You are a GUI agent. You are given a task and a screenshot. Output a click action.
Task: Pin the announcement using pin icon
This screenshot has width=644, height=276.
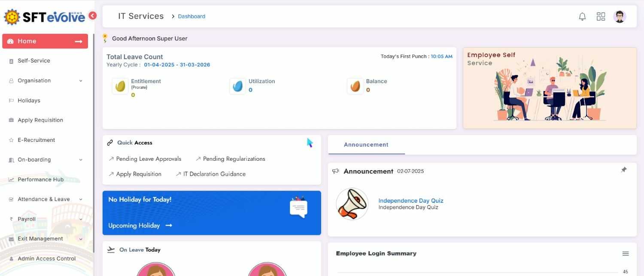[x=624, y=170]
